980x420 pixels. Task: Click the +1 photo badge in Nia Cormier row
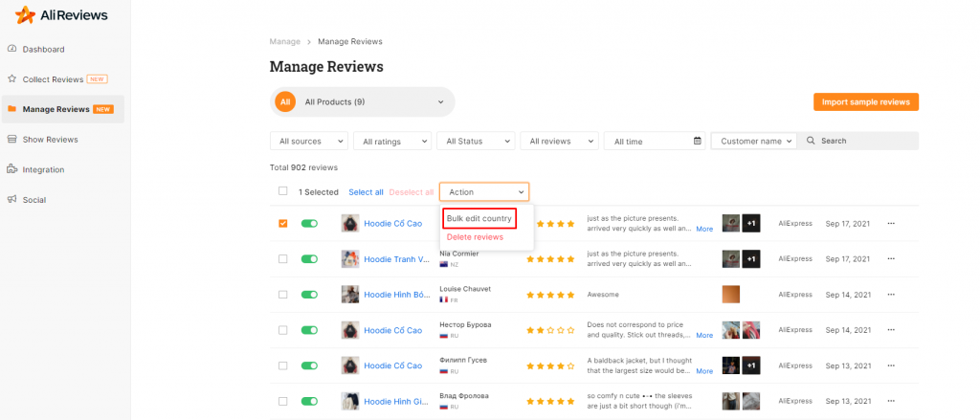click(751, 258)
